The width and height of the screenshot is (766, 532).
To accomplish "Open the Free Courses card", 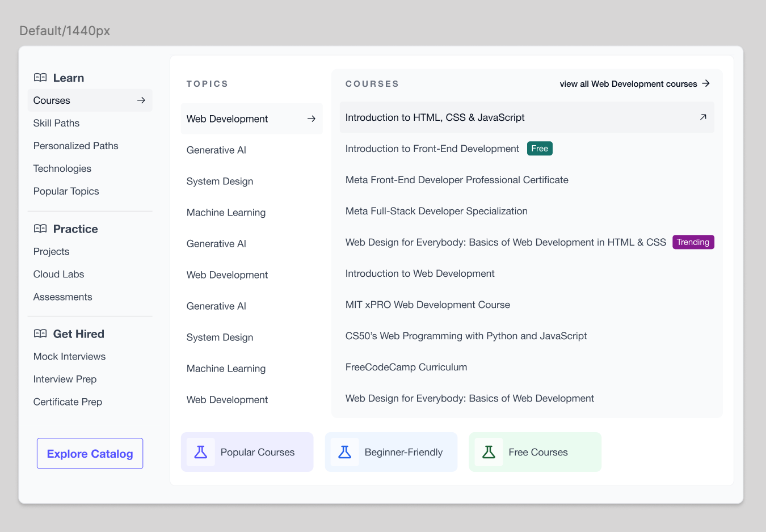I will pos(536,452).
